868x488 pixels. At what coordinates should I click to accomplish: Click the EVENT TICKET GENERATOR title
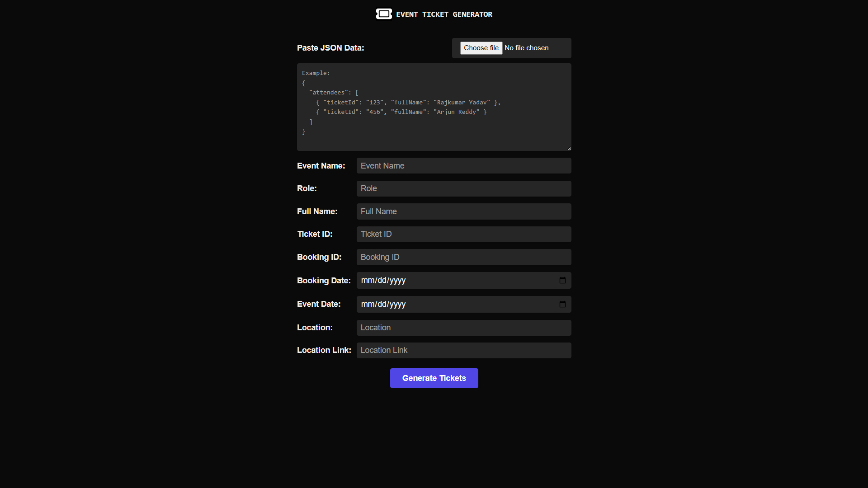click(x=444, y=14)
